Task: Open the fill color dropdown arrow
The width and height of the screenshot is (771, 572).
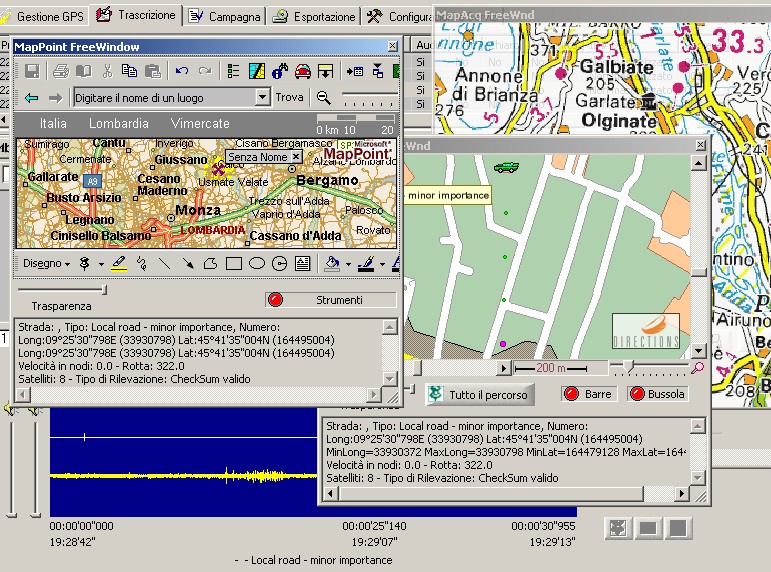Action: tap(348, 264)
